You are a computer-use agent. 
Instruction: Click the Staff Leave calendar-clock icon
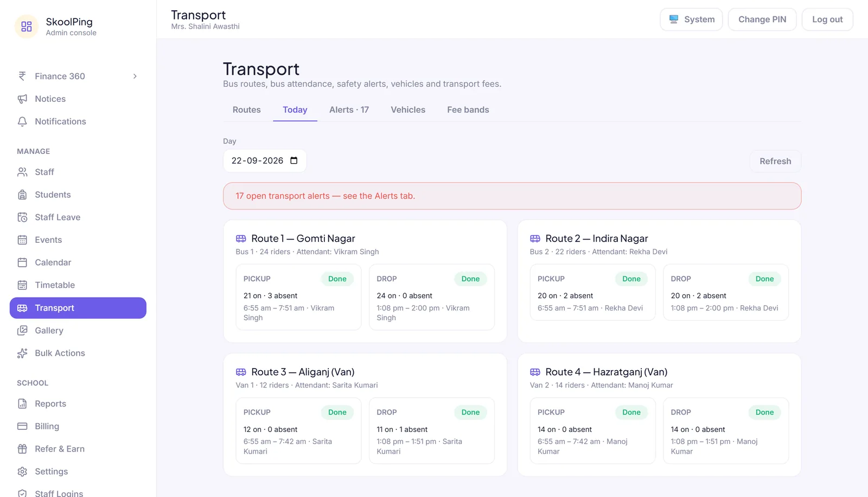click(x=22, y=217)
